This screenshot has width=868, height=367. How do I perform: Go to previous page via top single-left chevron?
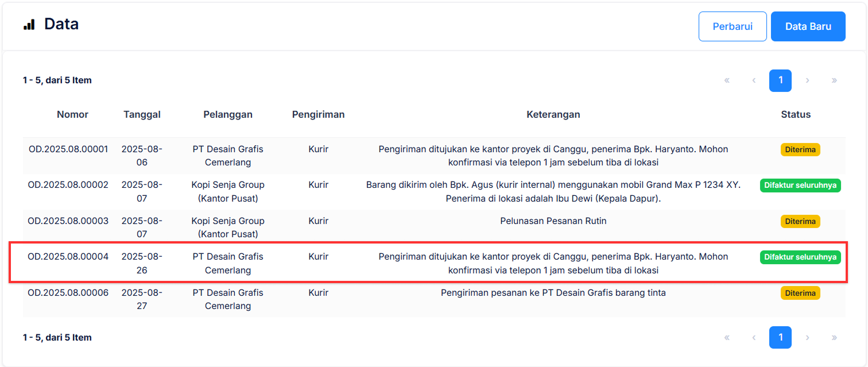click(753, 80)
